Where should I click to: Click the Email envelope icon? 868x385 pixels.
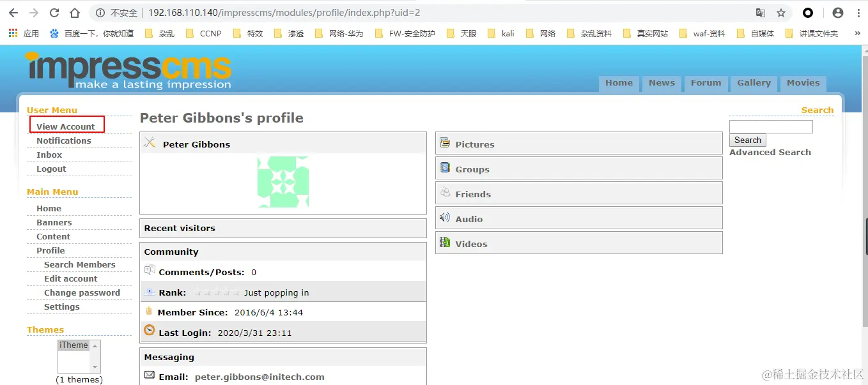tap(150, 375)
